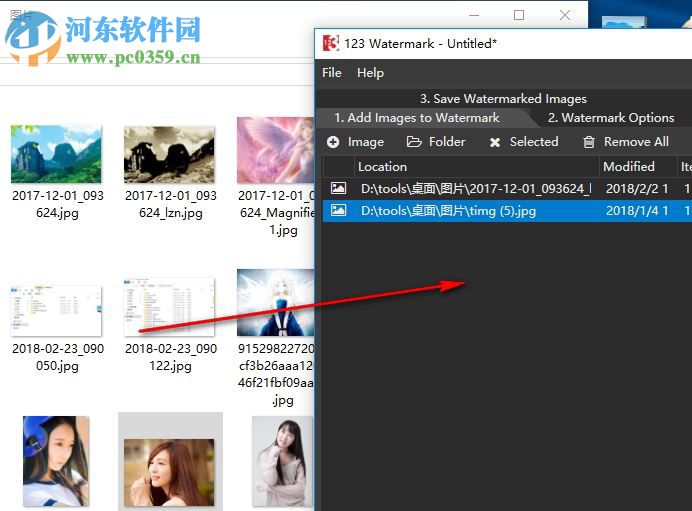This screenshot has height=511, width=692.
Task: Click the trash icon for Remove All
Action: click(589, 142)
